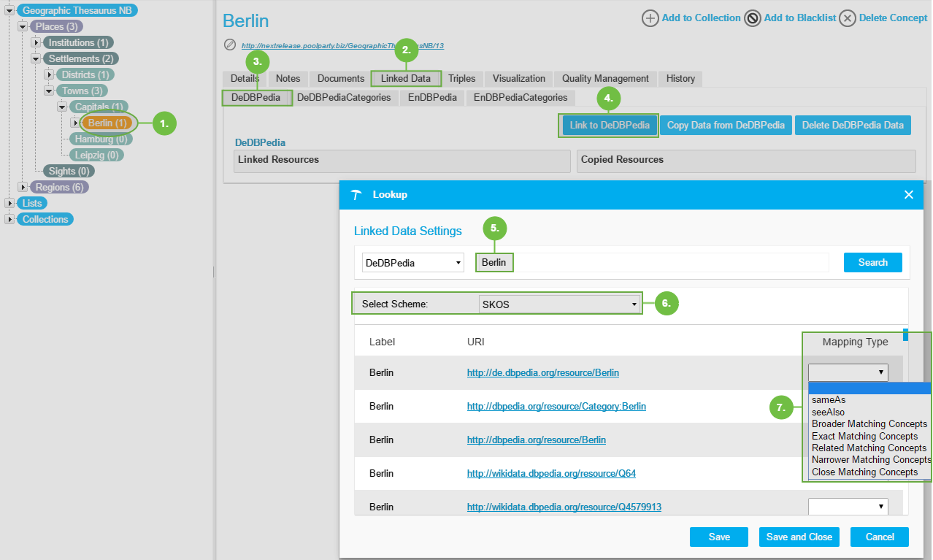The height and width of the screenshot is (560, 933).
Task: Click the Add to Blacklist icon
Action: (x=753, y=18)
